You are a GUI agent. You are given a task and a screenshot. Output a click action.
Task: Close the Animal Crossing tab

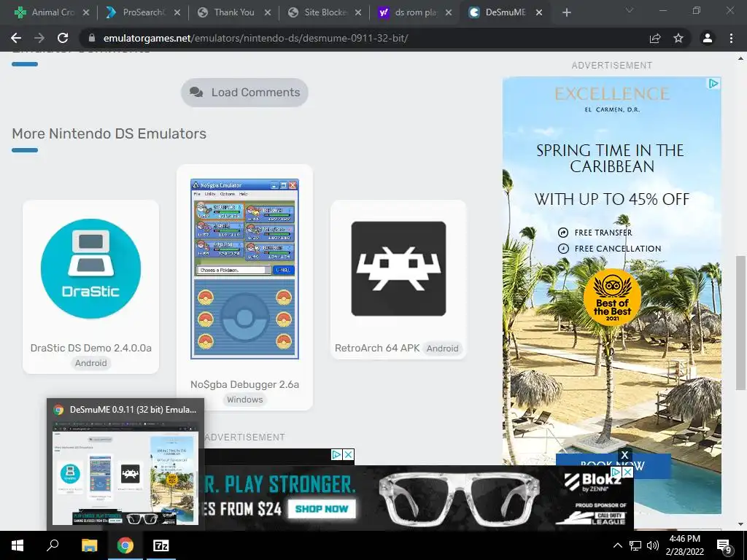click(86, 13)
